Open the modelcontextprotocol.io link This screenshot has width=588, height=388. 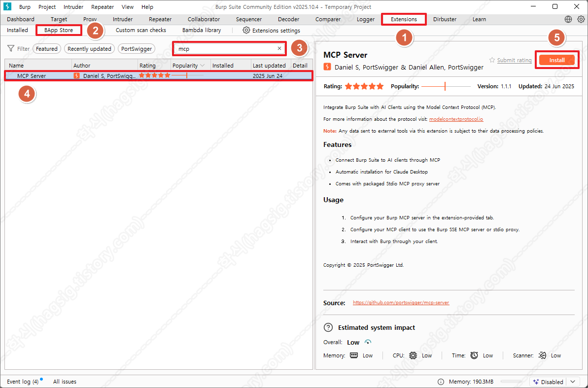point(456,119)
